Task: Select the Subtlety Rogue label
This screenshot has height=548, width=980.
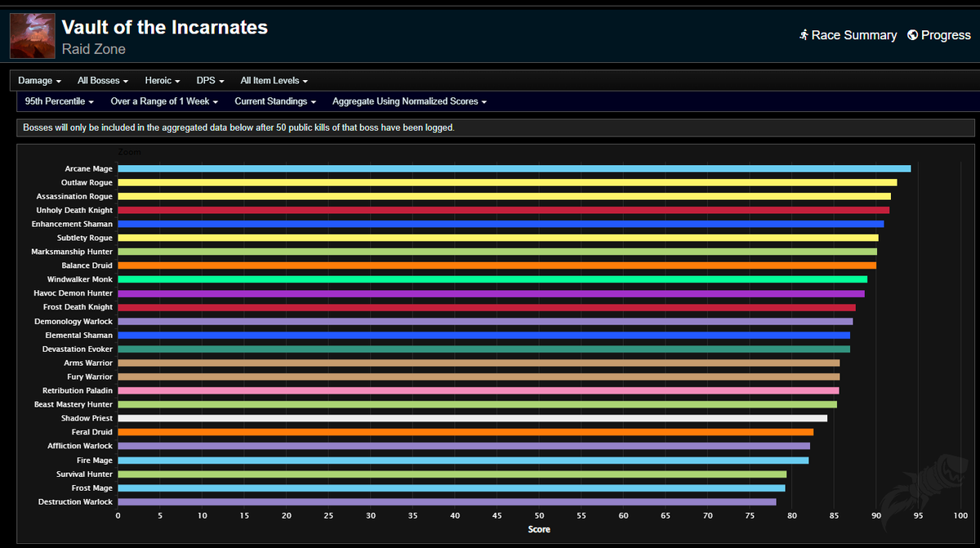Action: tap(85, 238)
